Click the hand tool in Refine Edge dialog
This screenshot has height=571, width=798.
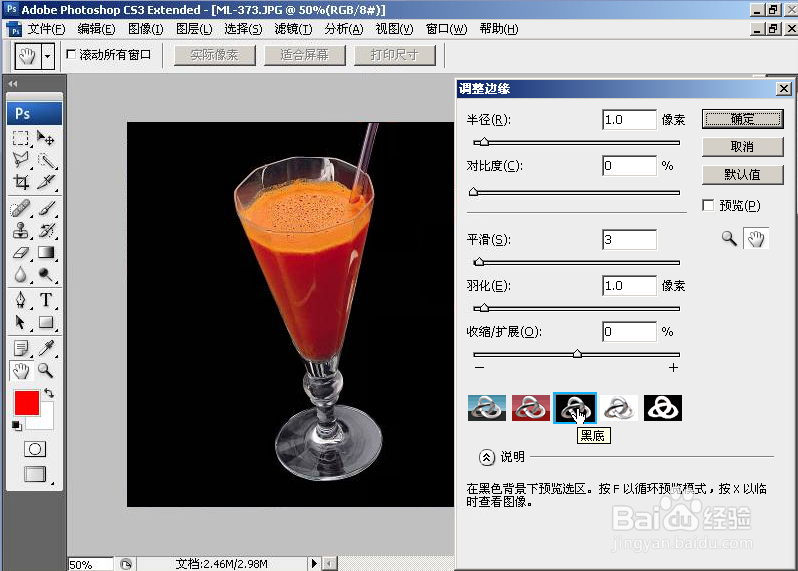(756, 238)
